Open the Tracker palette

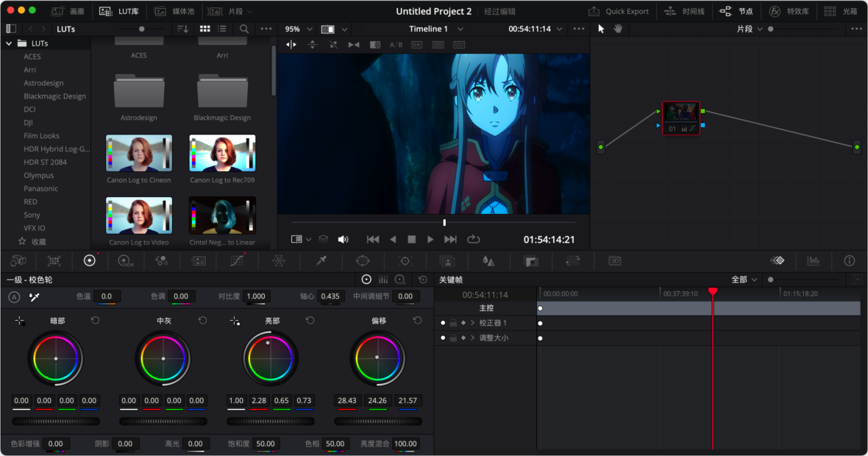pos(405,261)
